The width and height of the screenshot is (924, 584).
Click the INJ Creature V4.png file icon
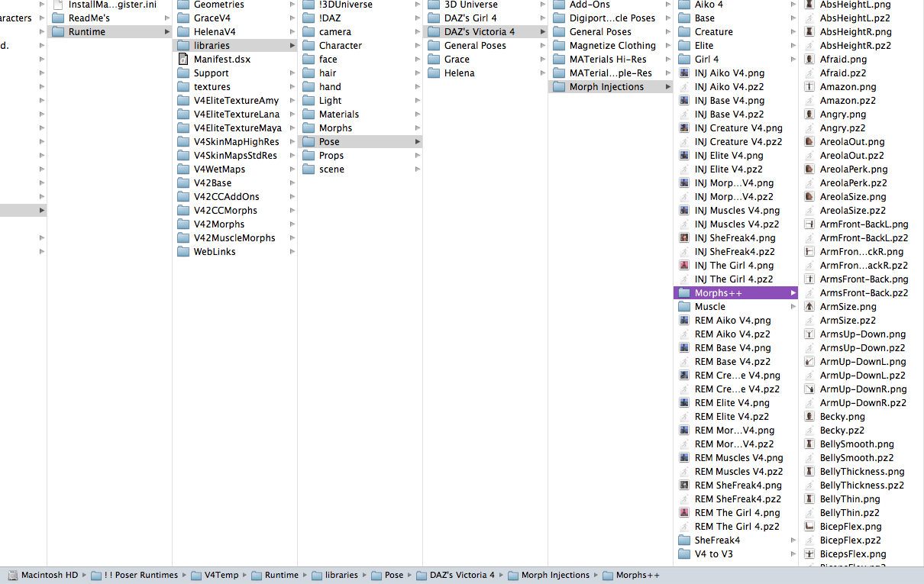(x=685, y=128)
